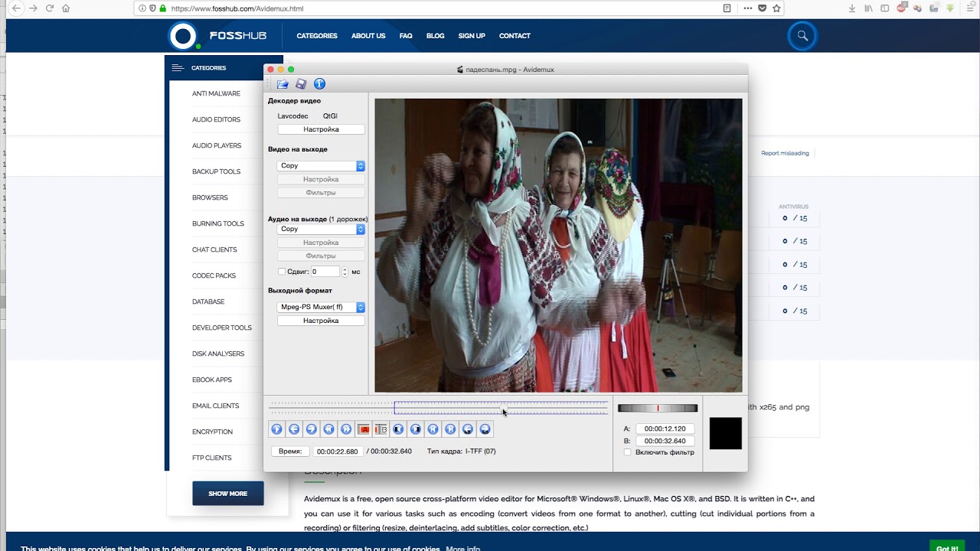The width and height of the screenshot is (980, 551).
Task: Open the video output Copy dropdown
Action: tap(321, 166)
